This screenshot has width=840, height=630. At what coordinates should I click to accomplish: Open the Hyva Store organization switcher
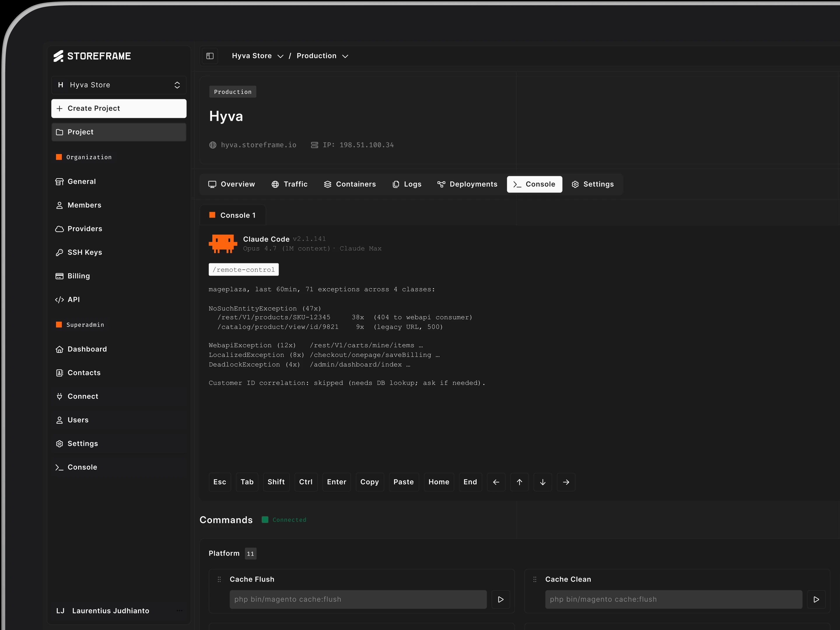119,85
